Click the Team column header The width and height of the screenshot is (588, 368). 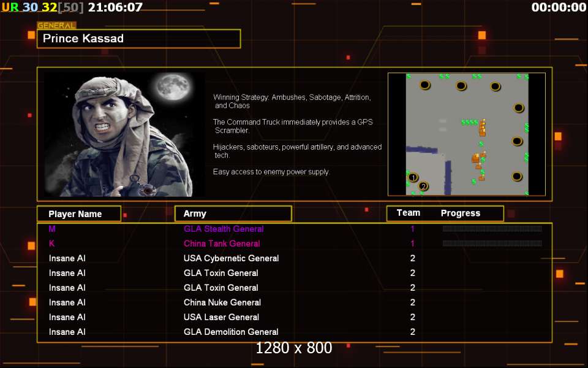point(409,213)
